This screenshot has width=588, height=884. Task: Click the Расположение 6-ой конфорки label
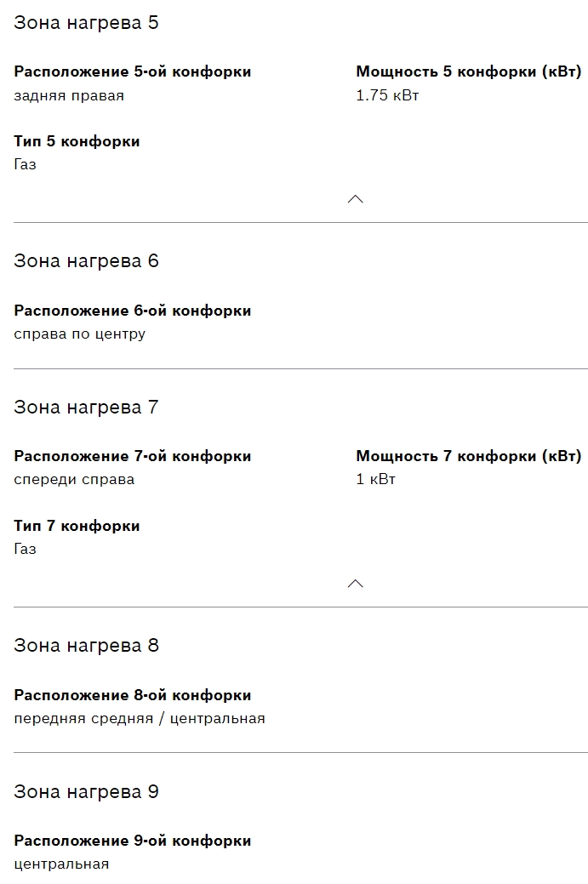pos(132,311)
